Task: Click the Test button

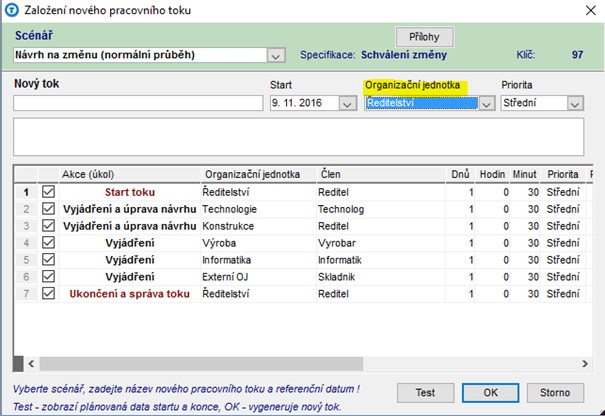Action: pyautogui.click(x=425, y=393)
